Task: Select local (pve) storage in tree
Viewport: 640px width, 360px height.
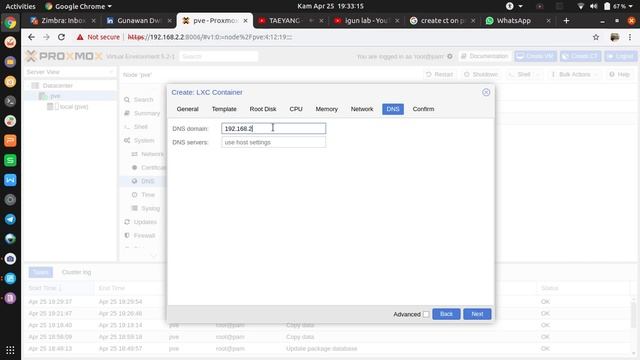Action: point(68,107)
